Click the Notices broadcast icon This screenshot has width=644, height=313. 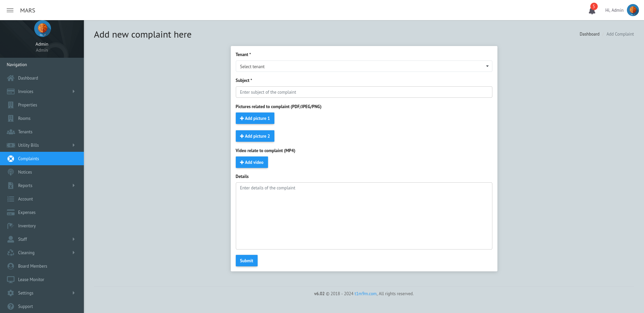pos(11,172)
